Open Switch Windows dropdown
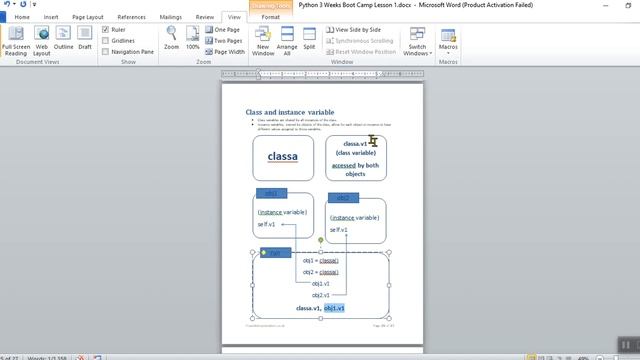640x360 pixels. click(x=417, y=41)
